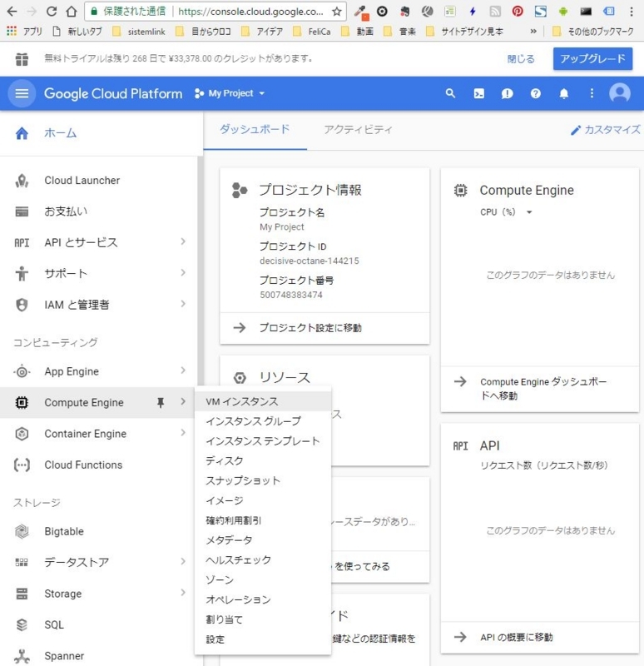Open the Chrome three-dot menu

coord(632,12)
